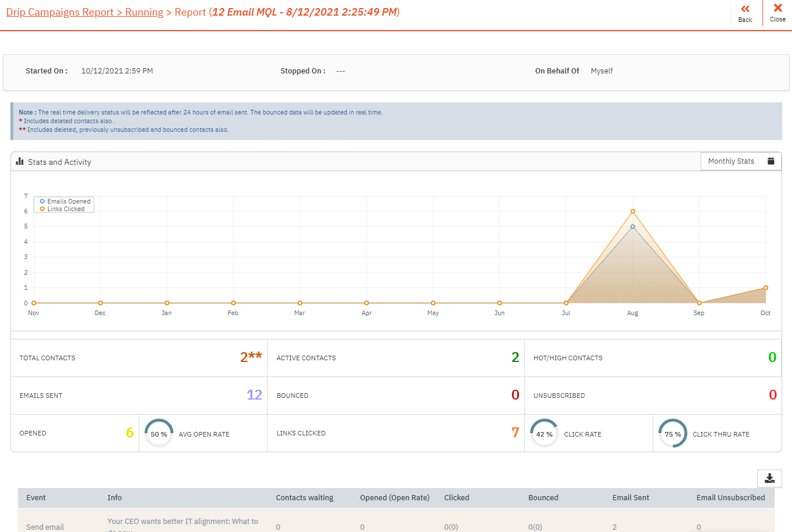Select the Opened (Open Rate) column header
792x532 pixels.
[395, 497]
